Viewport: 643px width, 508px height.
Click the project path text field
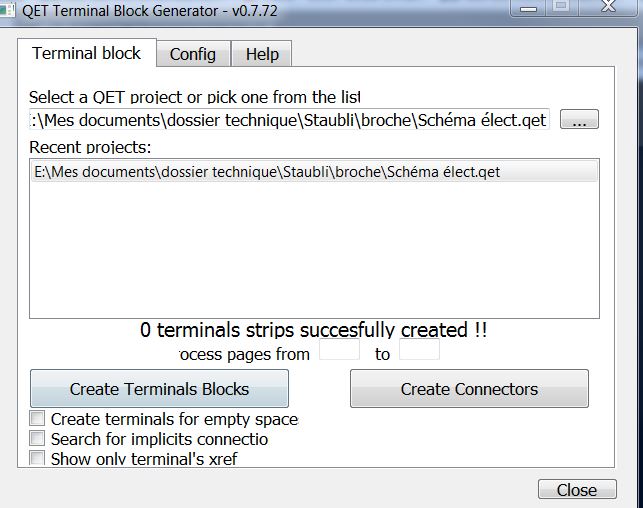point(289,120)
